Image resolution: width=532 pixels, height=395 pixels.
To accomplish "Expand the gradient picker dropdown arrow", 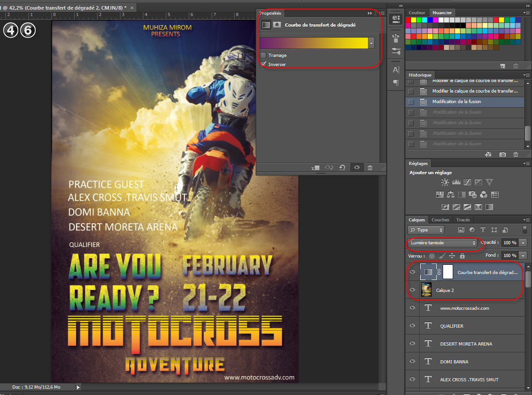I will [x=372, y=43].
